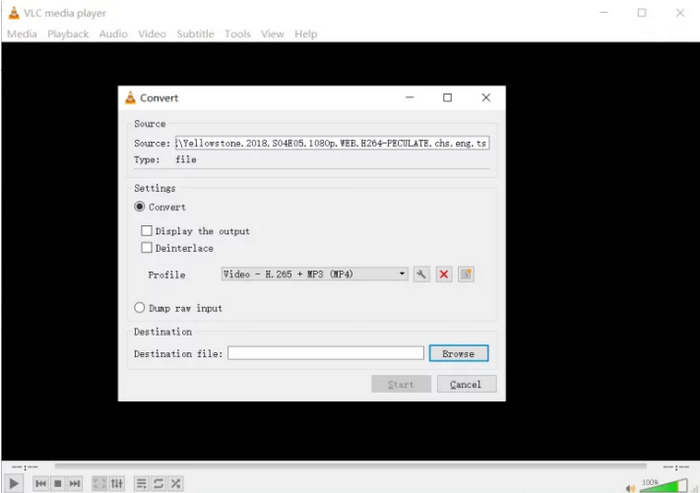Click the elapsed time label at the seek bar
The image size is (700, 493).
(25, 467)
